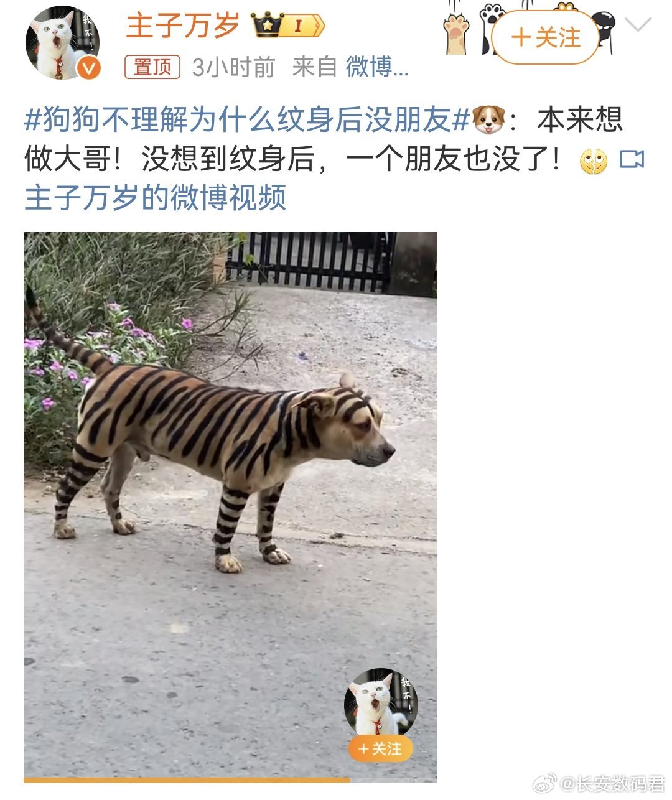Open the 主子万岁的微博视频 link
The image size is (672, 800).
tap(155, 198)
